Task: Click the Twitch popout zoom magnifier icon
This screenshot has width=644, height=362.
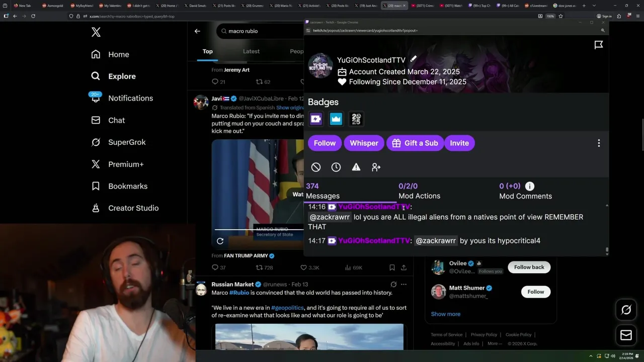Action: (x=603, y=31)
